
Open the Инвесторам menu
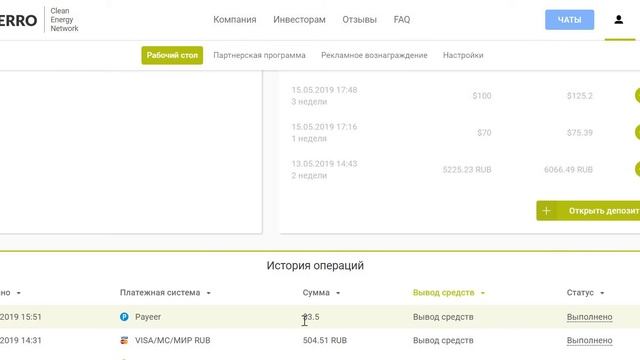[299, 20]
